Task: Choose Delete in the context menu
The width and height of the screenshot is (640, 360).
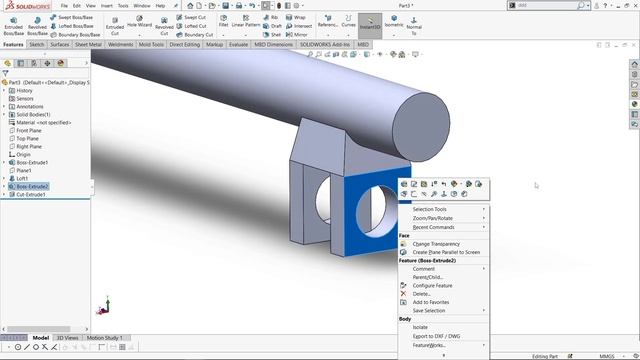Action: coord(444,294)
